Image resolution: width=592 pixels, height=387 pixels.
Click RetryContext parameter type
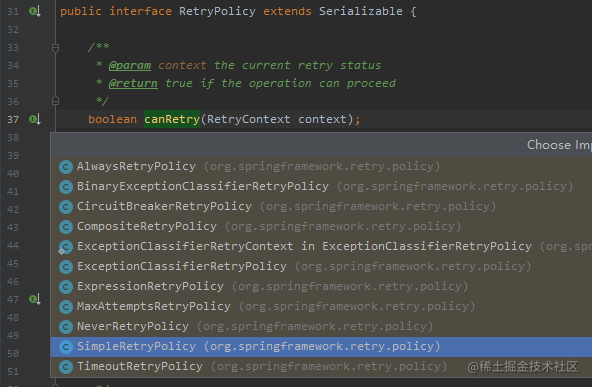pos(248,119)
